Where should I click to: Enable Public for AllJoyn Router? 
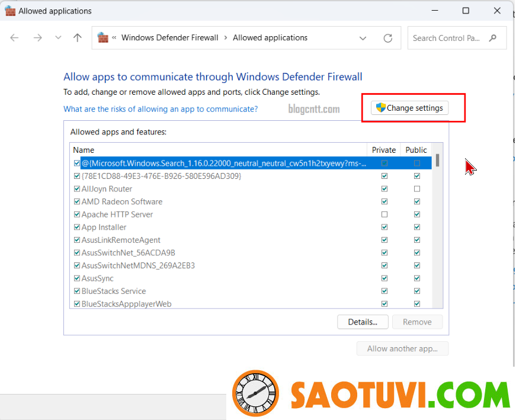coord(417,189)
